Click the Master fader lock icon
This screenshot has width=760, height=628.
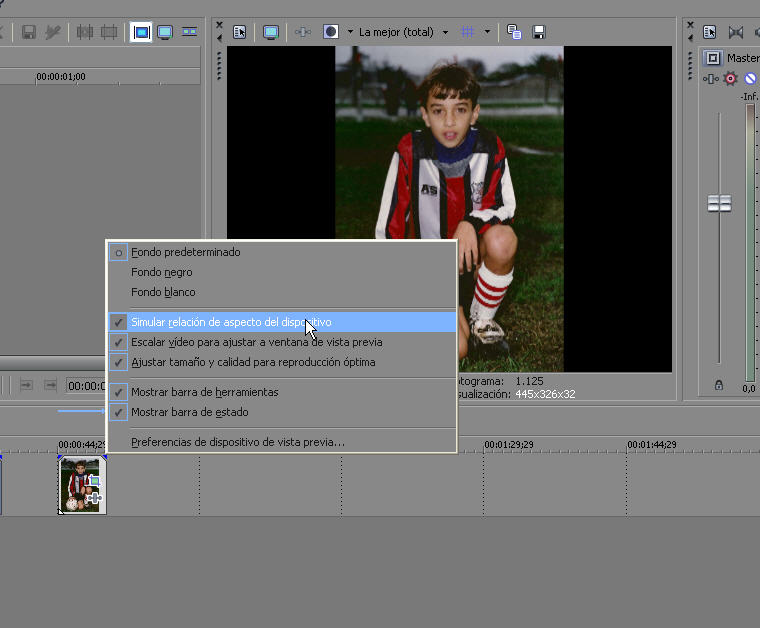718,384
